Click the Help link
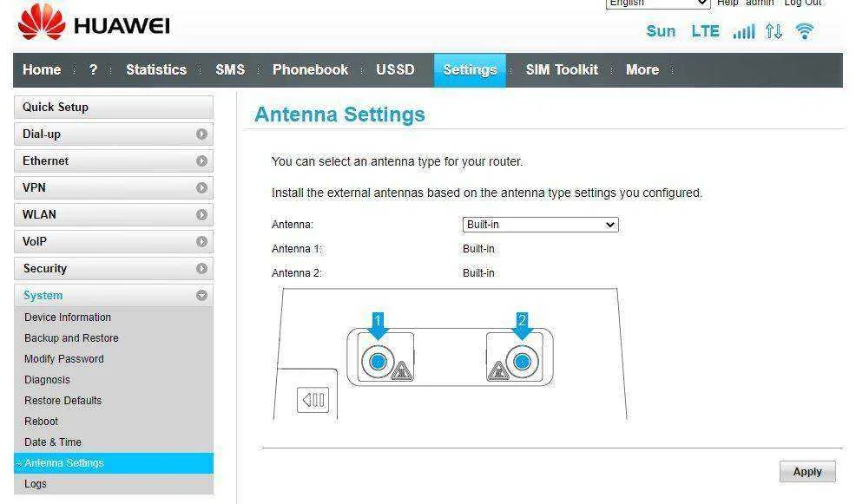Screen dimensions: 856x504 tap(728, 3)
